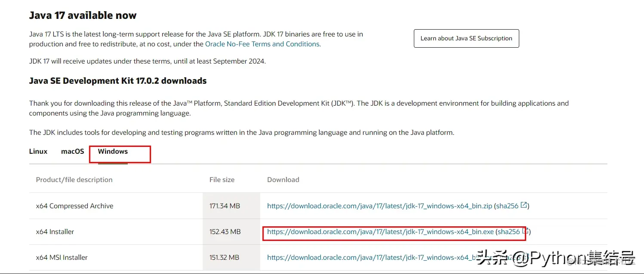
Task: Click the Java 17 available now heading
Action: (x=83, y=15)
